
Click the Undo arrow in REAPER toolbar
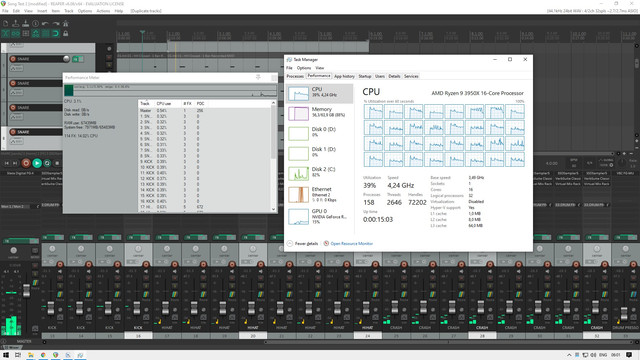45,24
